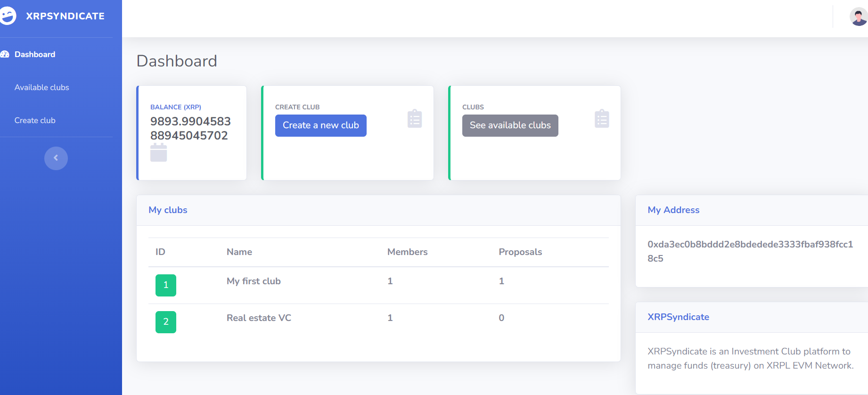Click the CLUBS card label
The height and width of the screenshot is (395, 868).
pos(473,107)
